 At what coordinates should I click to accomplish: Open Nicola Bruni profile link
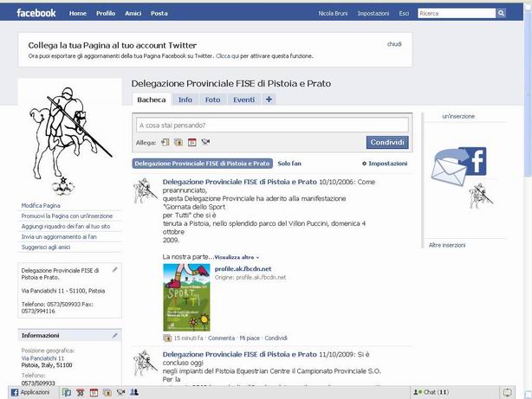pos(333,13)
